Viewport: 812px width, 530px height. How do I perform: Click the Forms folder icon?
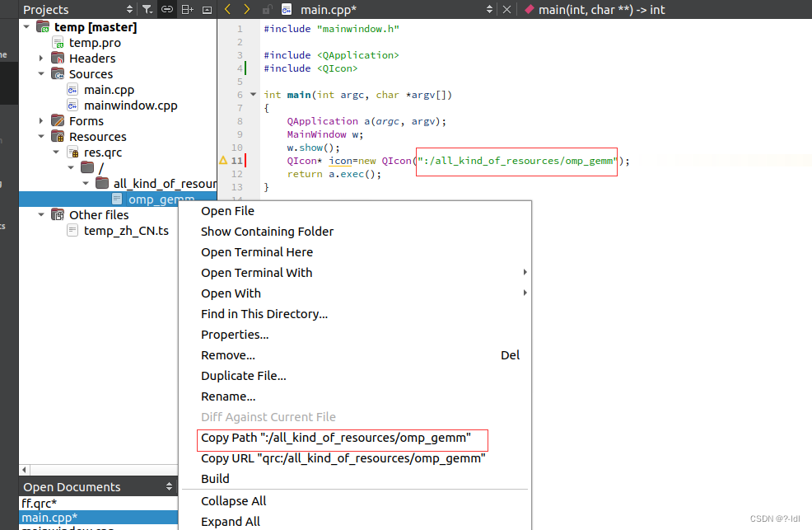(x=58, y=120)
